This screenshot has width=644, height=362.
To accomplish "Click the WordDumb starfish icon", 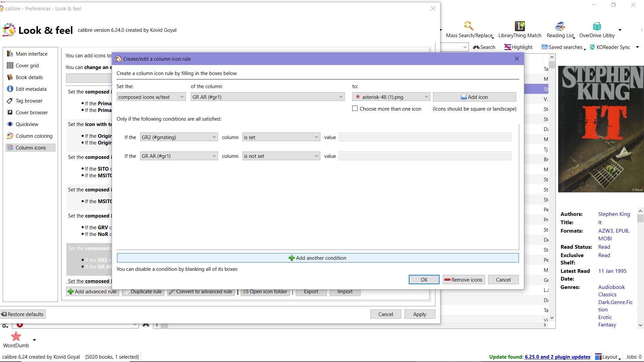I will (x=16, y=336).
